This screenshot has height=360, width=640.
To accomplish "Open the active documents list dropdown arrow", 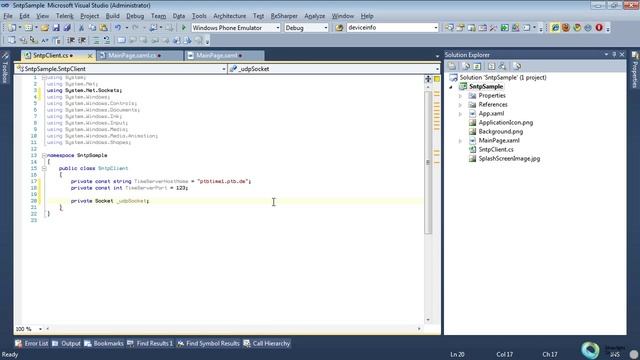I will (437, 56).
